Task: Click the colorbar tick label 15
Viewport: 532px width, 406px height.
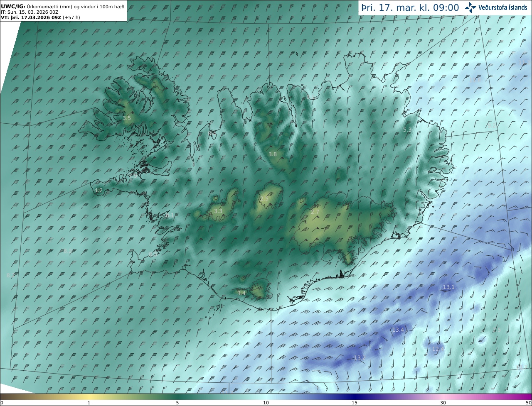Action: pyautogui.click(x=355, y=403)
